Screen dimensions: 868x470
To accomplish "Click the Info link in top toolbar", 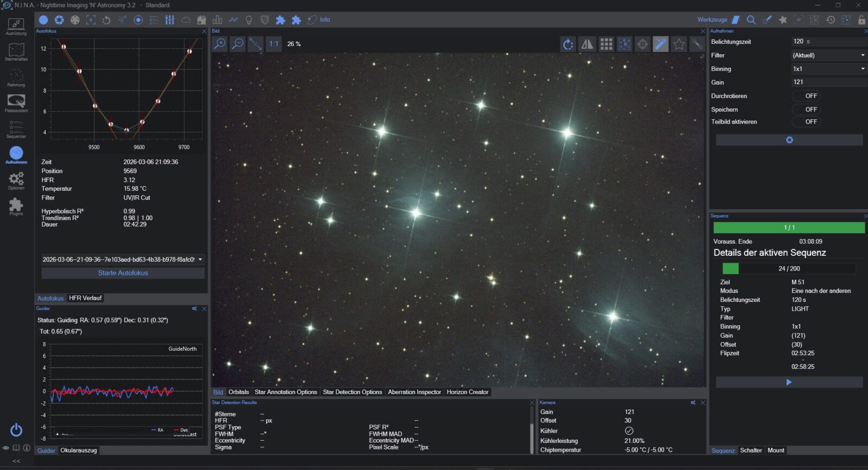I will [x=324, y=20].
